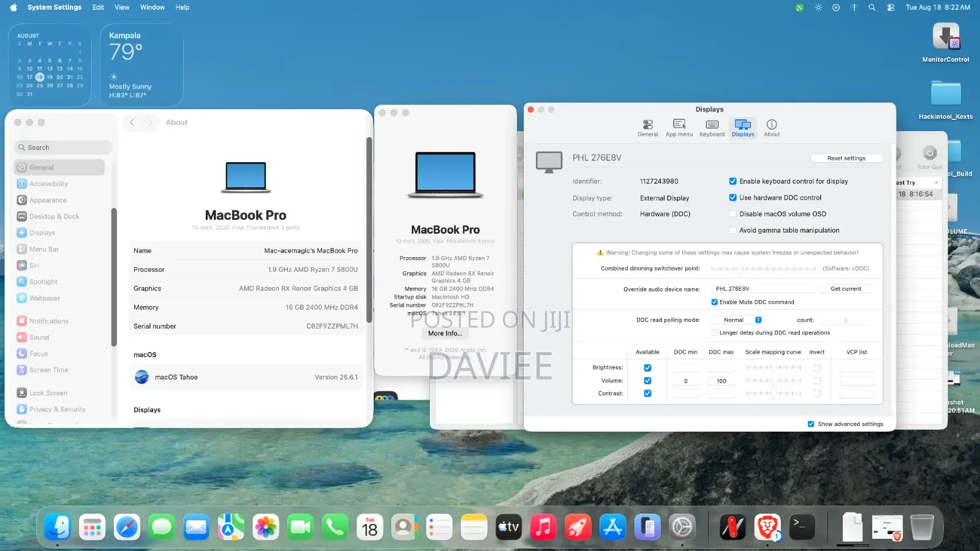Image resolution: width=980 pixels, height=551 pixels.
Task: Launch FaceTime from the Dock
Action: (x=300, y=527)
